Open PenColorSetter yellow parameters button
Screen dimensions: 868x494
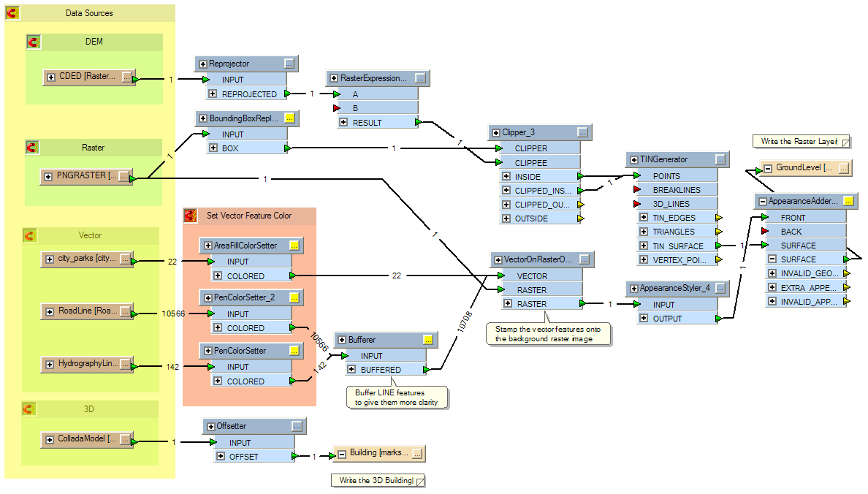pos(294,351)
